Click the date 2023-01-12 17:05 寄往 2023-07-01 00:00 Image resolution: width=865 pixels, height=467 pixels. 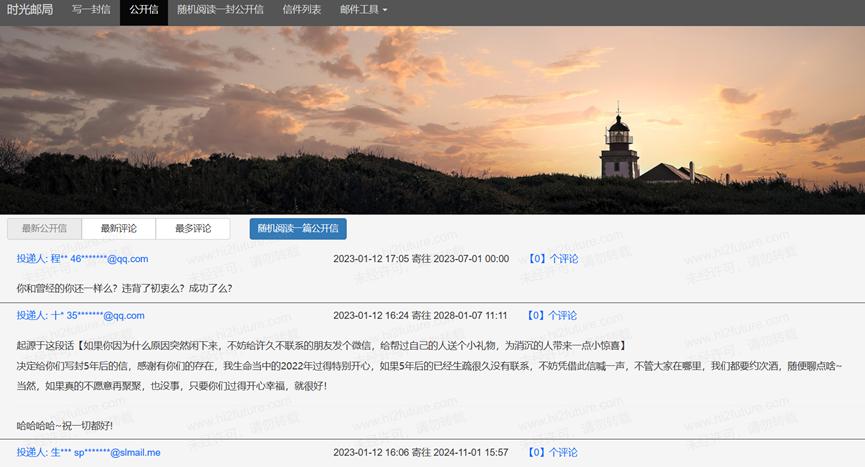click(x=421, y=259)
